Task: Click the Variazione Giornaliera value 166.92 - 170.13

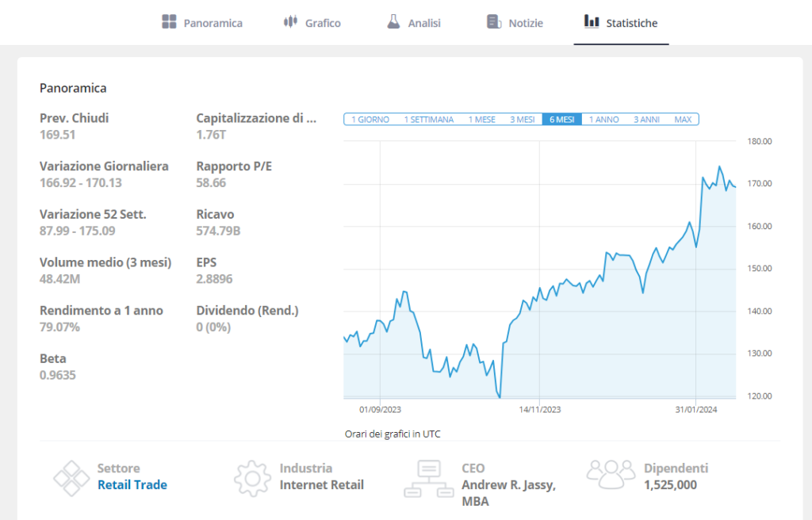Action: (x=81, y=183)
